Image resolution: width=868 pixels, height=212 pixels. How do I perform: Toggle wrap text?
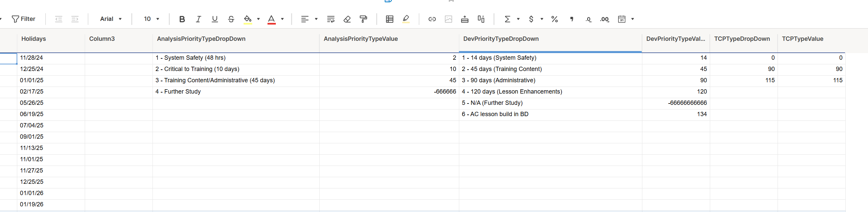[x=331, y=19]
